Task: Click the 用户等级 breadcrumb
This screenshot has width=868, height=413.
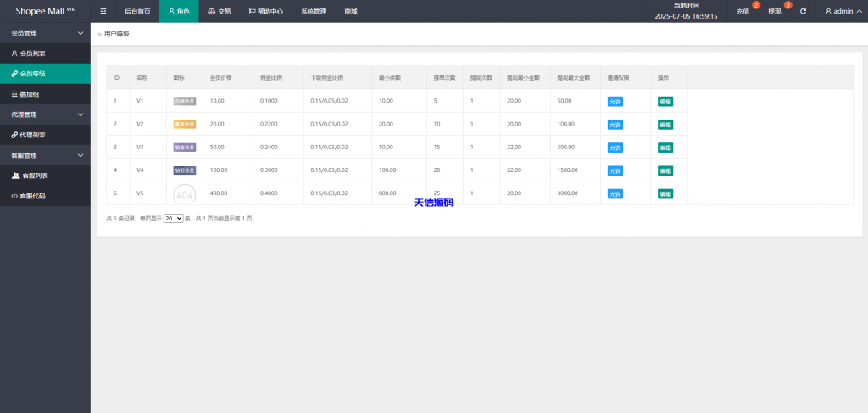Action: point(117,34)
